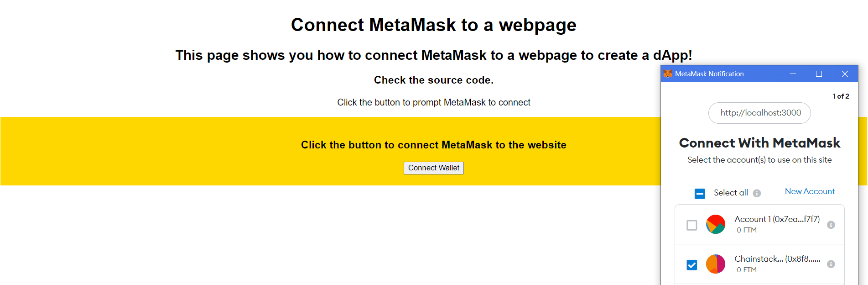The width and height of the screenshot is (868, 285).
Task: Maximize the MetaMask Notification window
Action: tap(819, 74)
